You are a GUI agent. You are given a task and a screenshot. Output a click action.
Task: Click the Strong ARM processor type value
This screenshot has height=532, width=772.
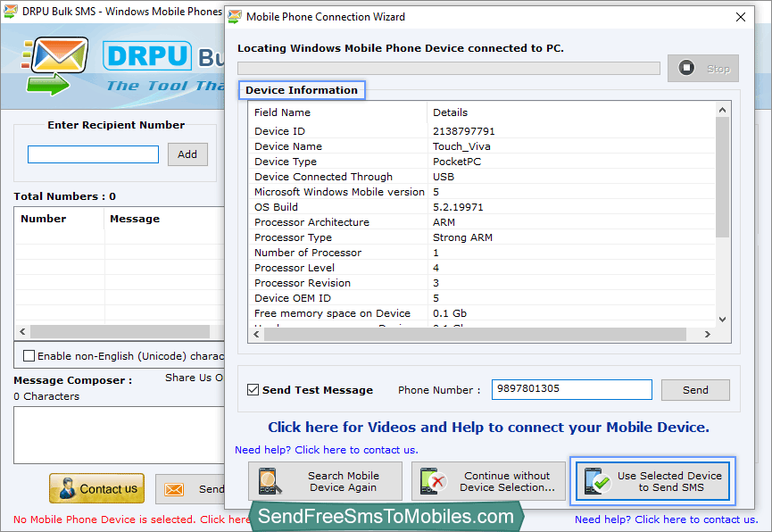point(462,237)
